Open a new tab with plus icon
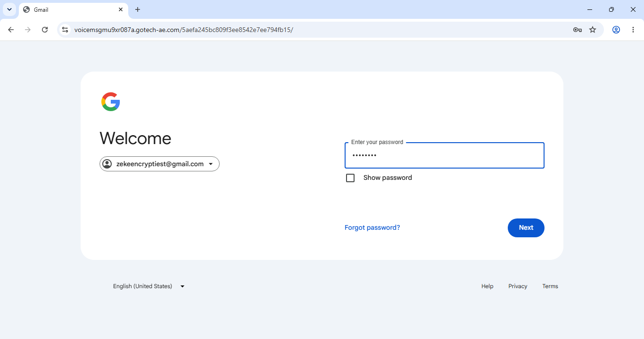Image resolution: width=644 pixels, height=339 pixels. click(138, 9)
